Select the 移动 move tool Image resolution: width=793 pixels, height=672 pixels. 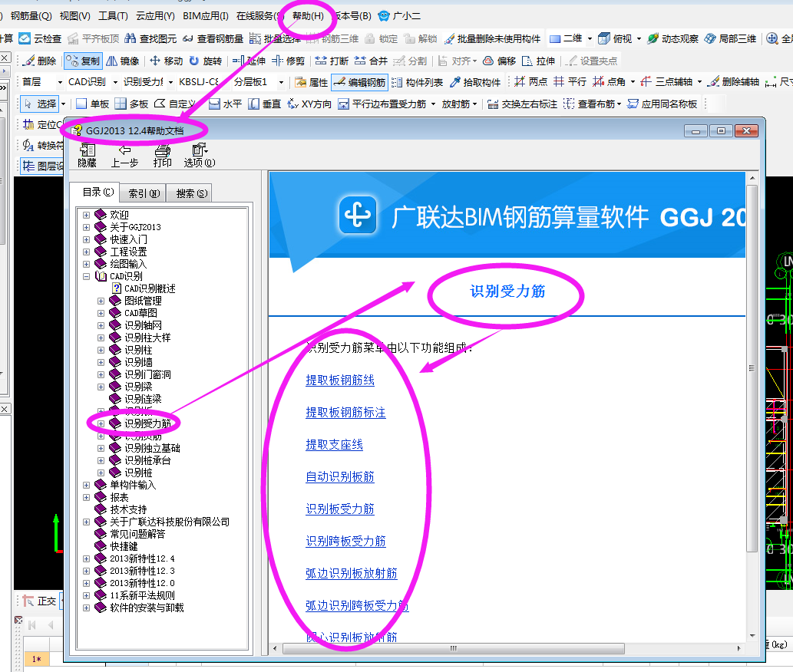(166, 61)
